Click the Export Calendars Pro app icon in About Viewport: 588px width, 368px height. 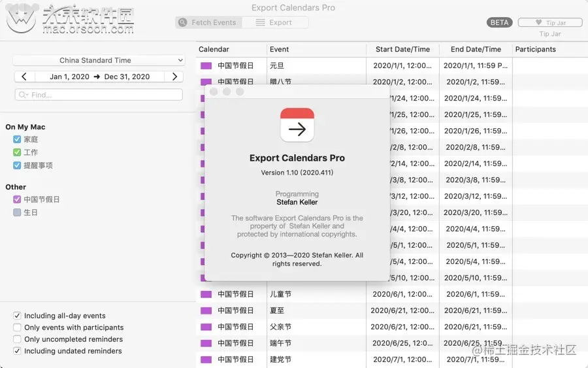297,125
